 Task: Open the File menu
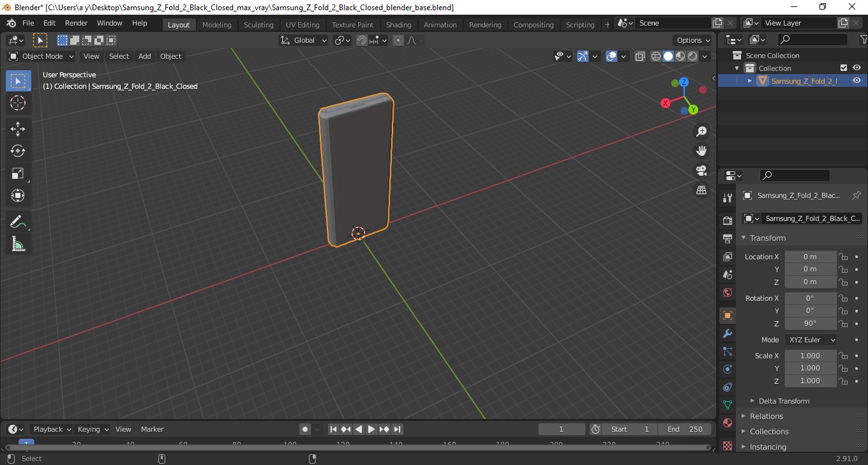click(x=28, y=23)
